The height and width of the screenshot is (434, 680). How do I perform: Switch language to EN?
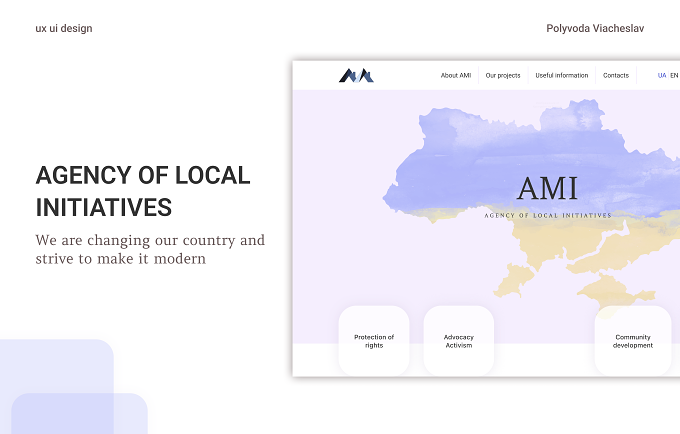(x=674, y=75)
